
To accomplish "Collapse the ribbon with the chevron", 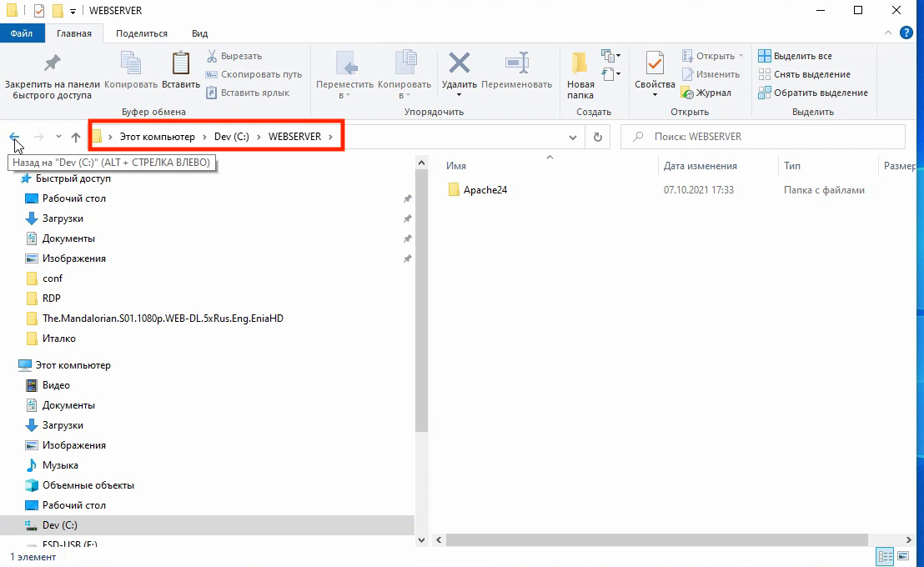I will [x=888, y=33].
